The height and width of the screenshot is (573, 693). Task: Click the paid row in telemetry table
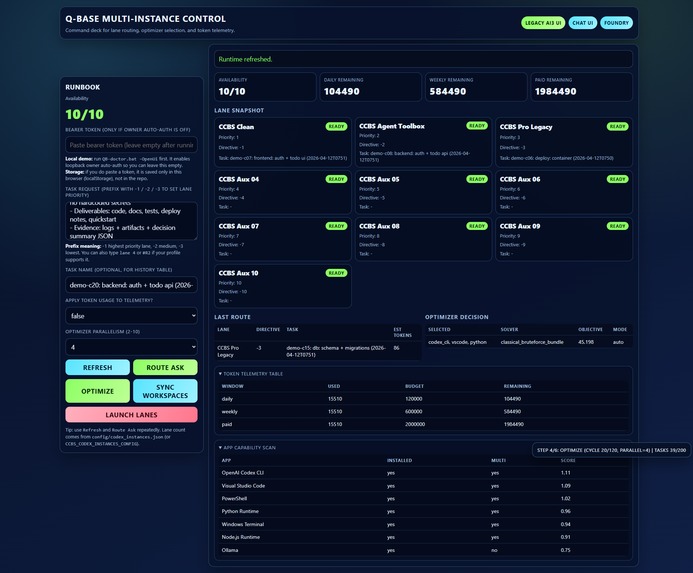(423, 424)
